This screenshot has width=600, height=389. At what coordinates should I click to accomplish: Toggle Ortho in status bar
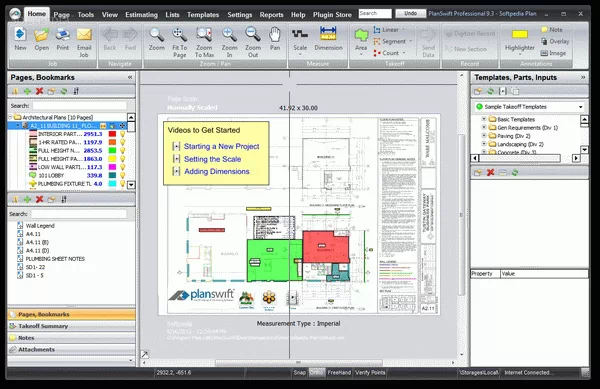pyautogui.click(x=316, y=373)
